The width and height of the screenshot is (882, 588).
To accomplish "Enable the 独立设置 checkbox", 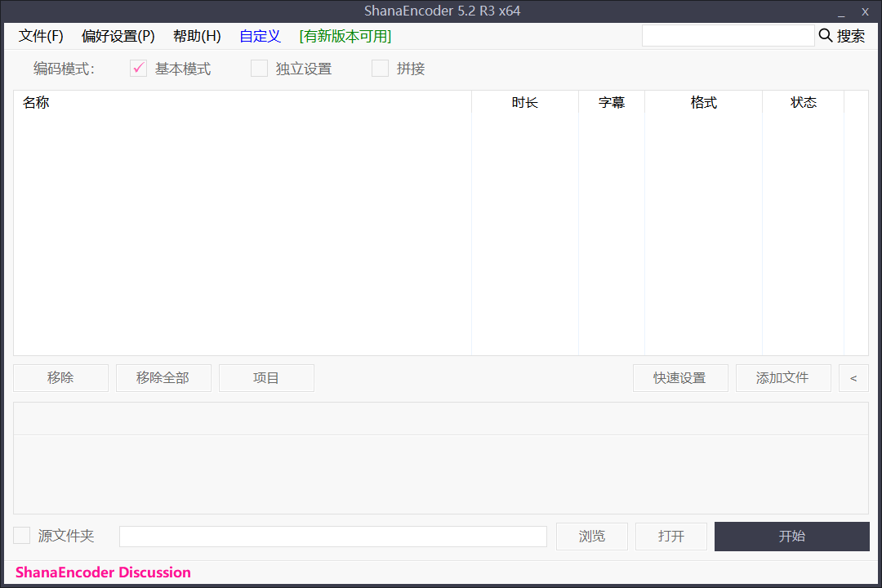I will [x=259, y=69].
